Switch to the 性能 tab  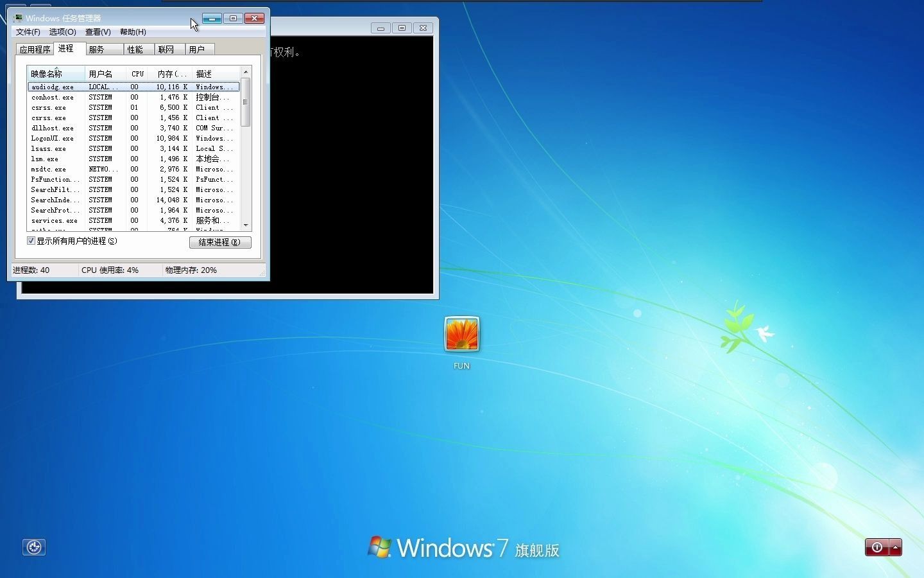[139, 49]
